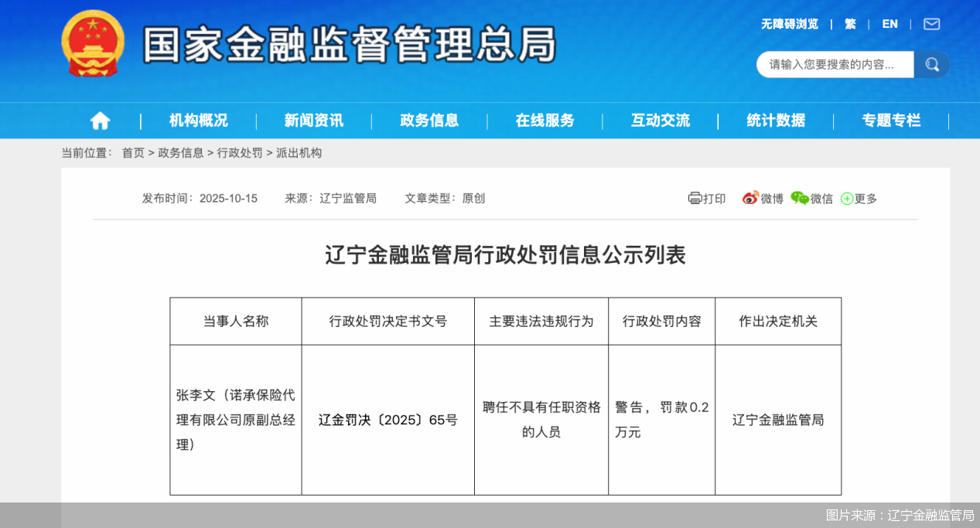Open 新闻资讯 menu

(314, 121)
